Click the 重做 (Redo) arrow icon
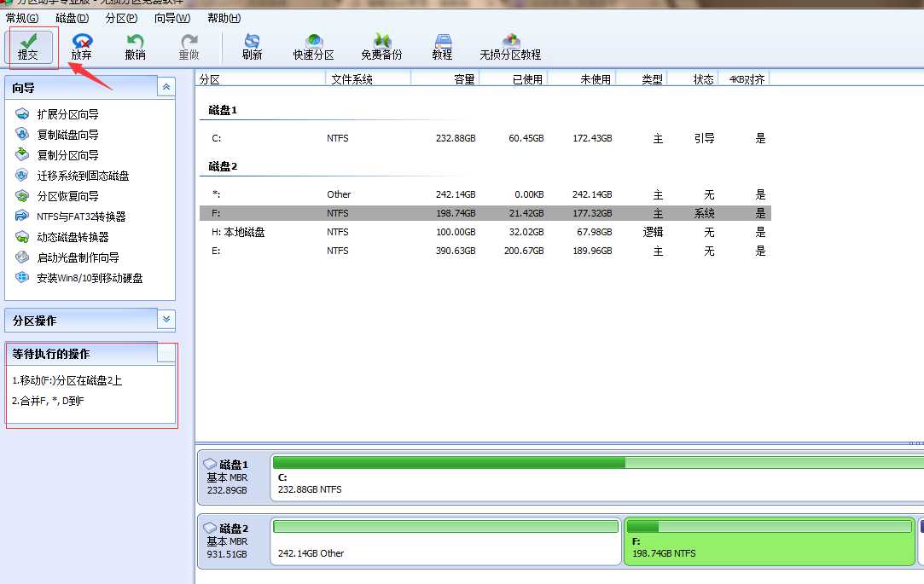 coord(189,41)
